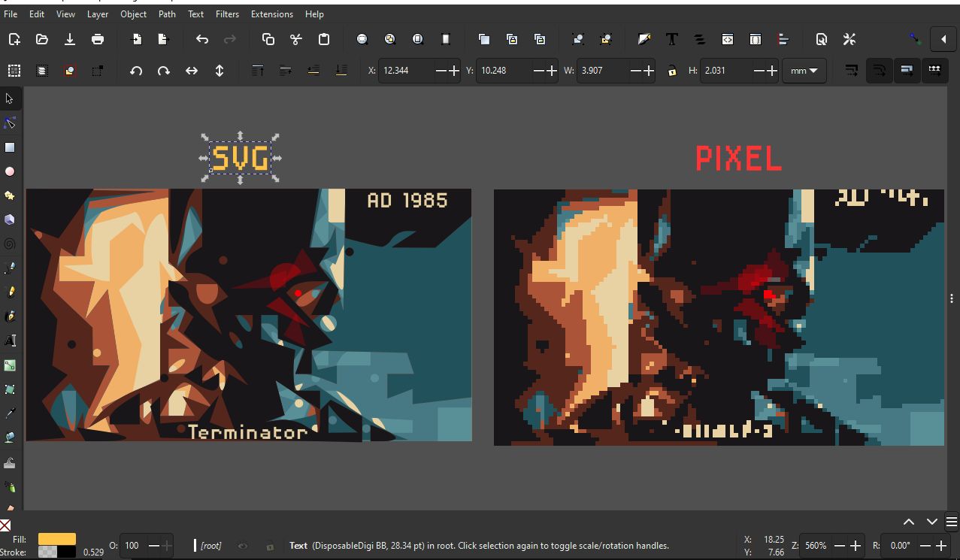Click the Import file icon
This screenshot has height=560, width=960.
[x=136, y=39]
